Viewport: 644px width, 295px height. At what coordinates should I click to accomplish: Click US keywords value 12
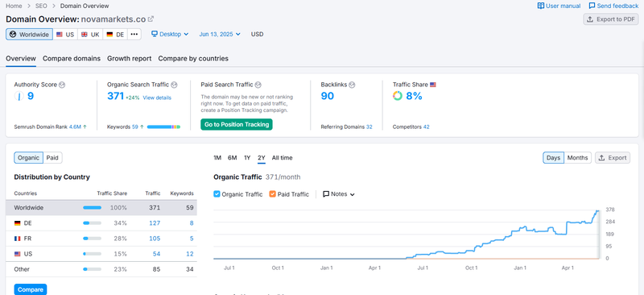click(x=190, y=254)
